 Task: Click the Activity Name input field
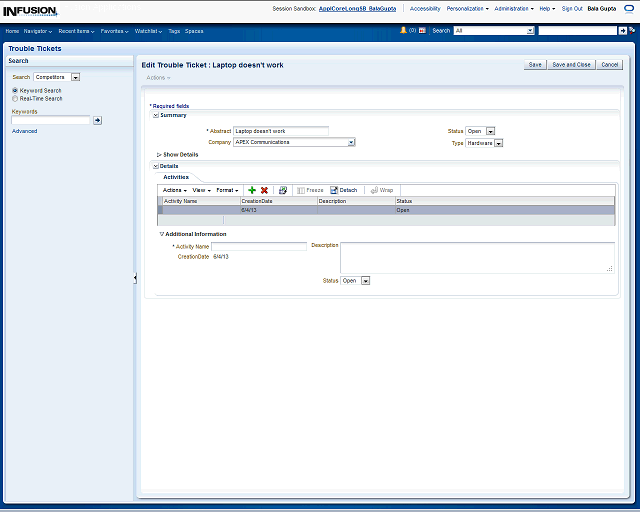tap(258, 246)
